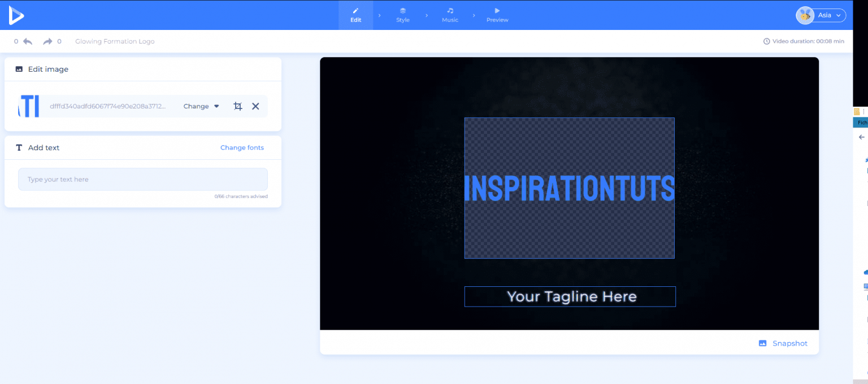
Task: Expand the arrow on the right sidebar
Action: point(861,137)
